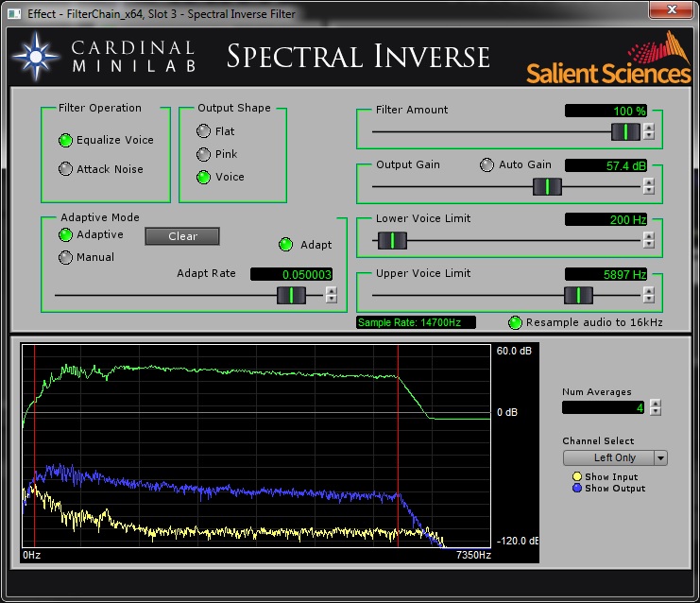Increase Upper Voice Limit with up stepper
This screenshot has width=700, height=603.
tap(649, 291)
